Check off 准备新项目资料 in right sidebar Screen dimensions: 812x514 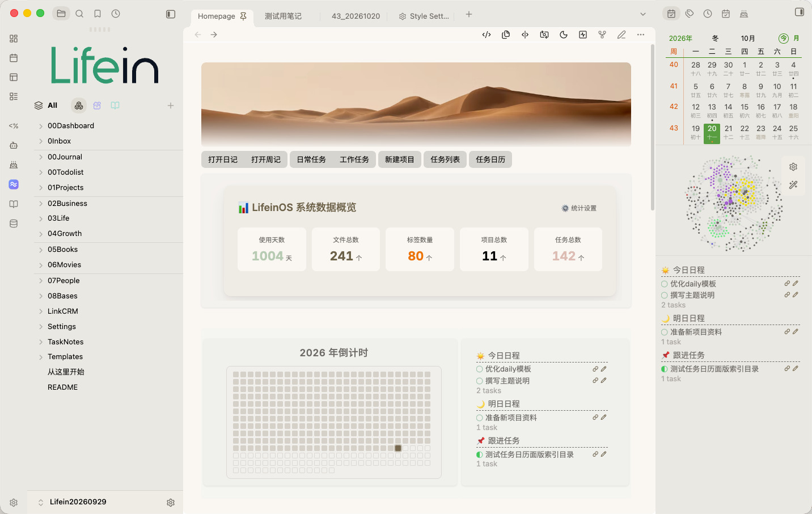[665, 332]
